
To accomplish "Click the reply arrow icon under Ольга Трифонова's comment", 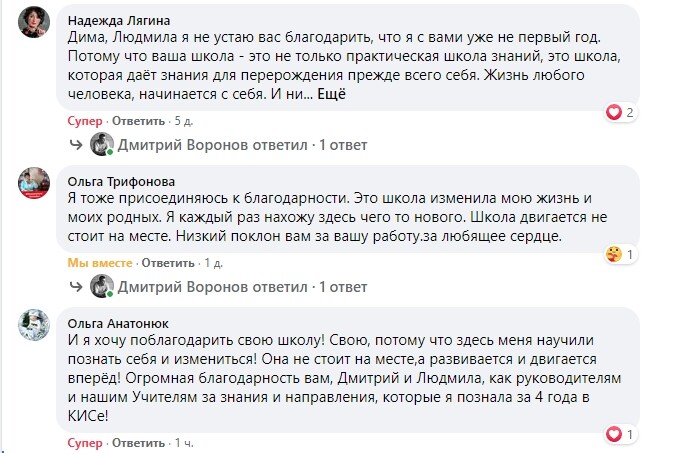I will point(75,287).
